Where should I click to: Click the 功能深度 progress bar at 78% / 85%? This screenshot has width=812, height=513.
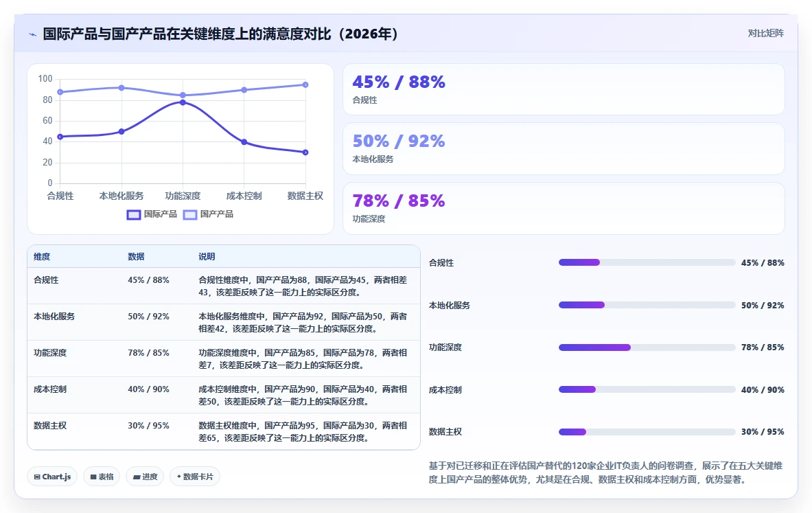(x=647, y=347)
